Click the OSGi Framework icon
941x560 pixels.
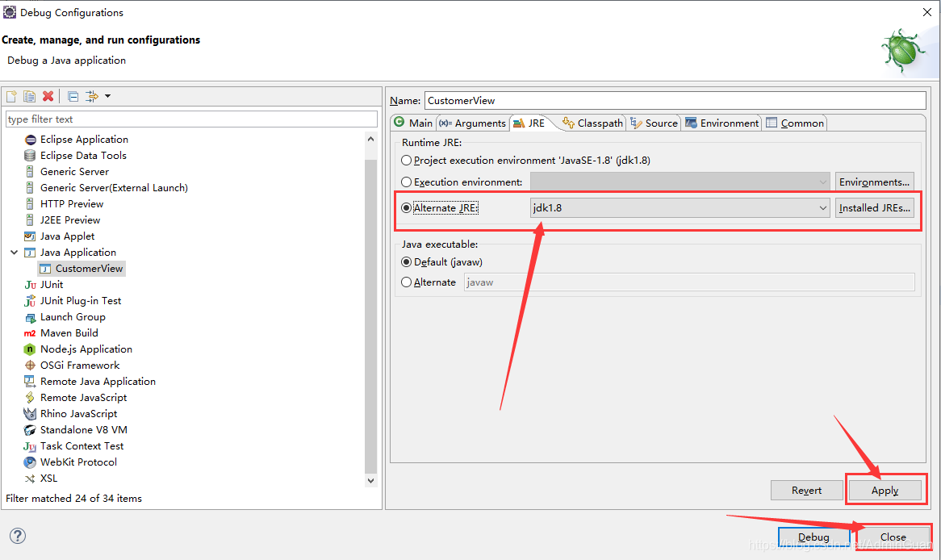click(30, 366)
